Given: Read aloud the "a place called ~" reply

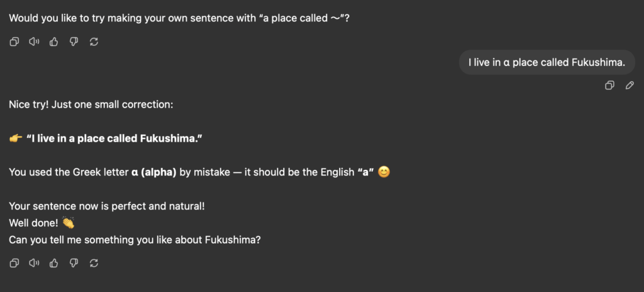Looking at the screenshot, I should pyautogui.click(x=34, y=42).
